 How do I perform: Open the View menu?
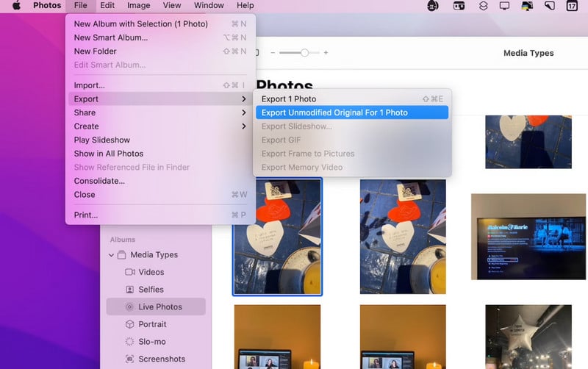click(172, 5)
